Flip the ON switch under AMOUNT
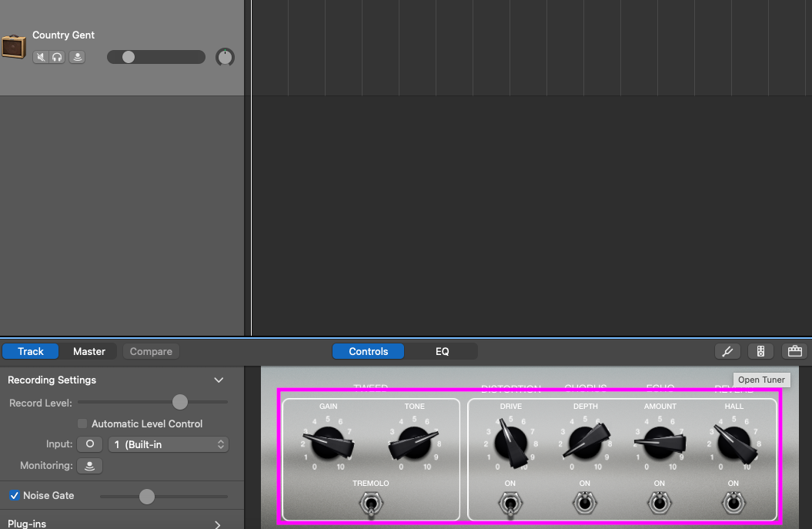Viewport: 812px width, 529px height. (x=660, y=503)
